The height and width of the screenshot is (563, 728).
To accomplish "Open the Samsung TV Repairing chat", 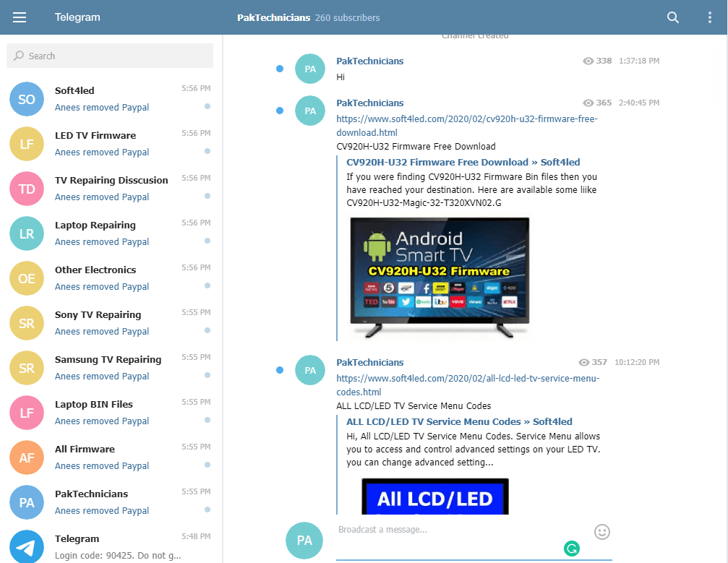I will point(111,368).
